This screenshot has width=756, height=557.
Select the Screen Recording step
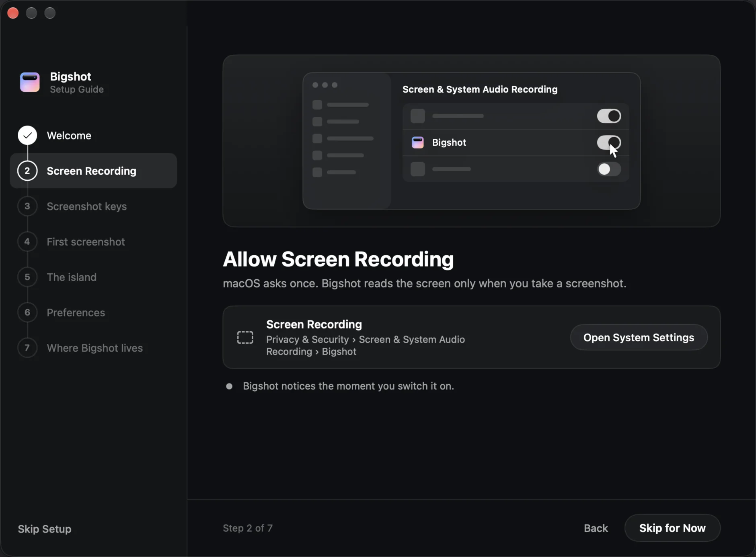click(x=93, y=171)
